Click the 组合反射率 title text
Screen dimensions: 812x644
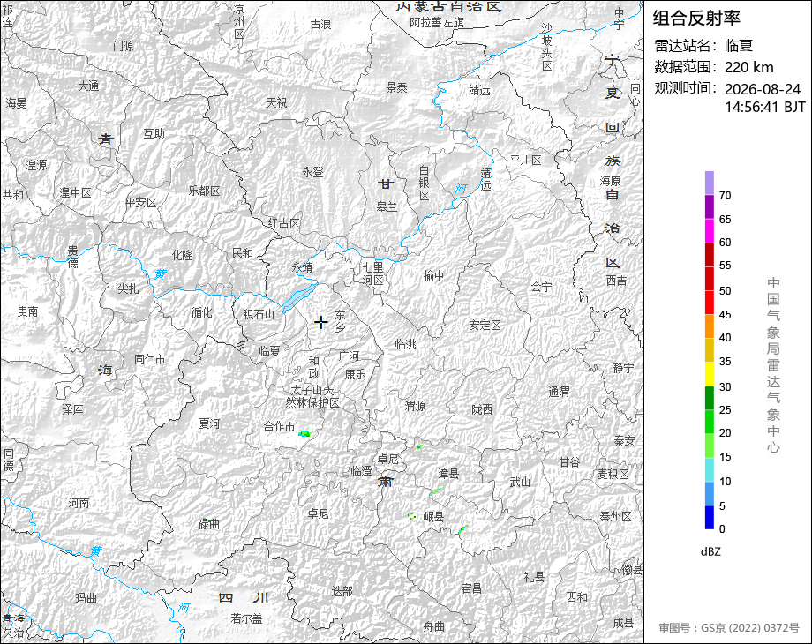point(696,19)
